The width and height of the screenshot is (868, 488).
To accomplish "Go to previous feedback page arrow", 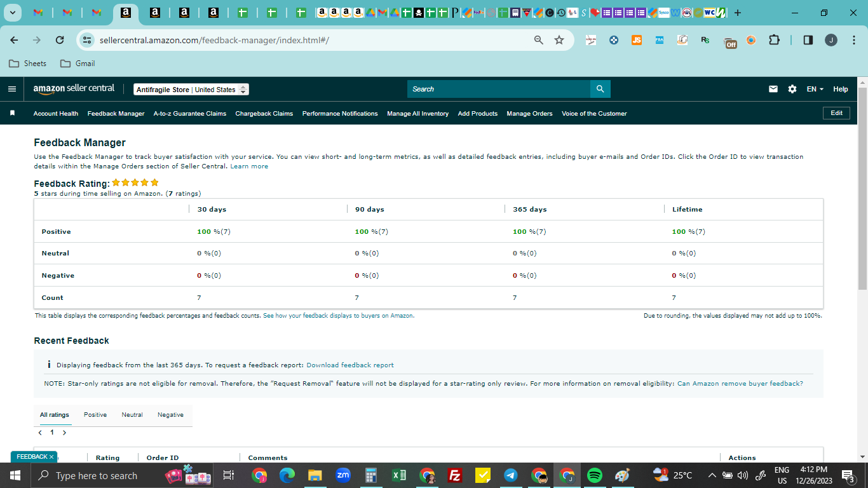I will [x=40, y=432].
